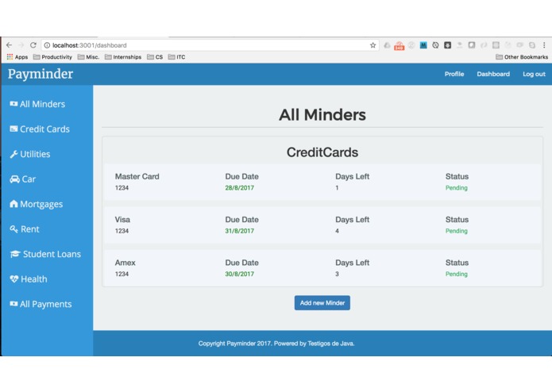Reload the page with refresh icon

(x=33, y=45)
